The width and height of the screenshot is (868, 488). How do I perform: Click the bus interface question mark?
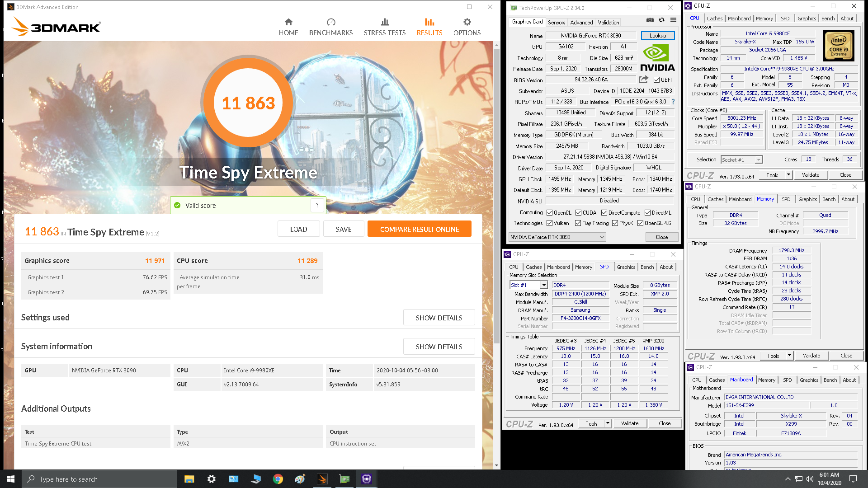[x=673, y=102]
